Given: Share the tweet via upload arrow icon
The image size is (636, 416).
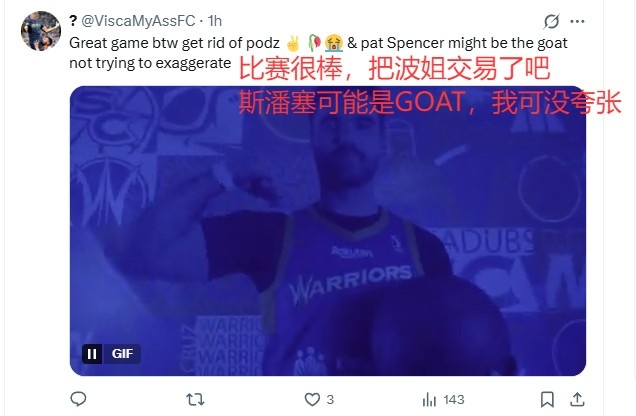Looking at the screenshot, I should [x=577, y=399].
